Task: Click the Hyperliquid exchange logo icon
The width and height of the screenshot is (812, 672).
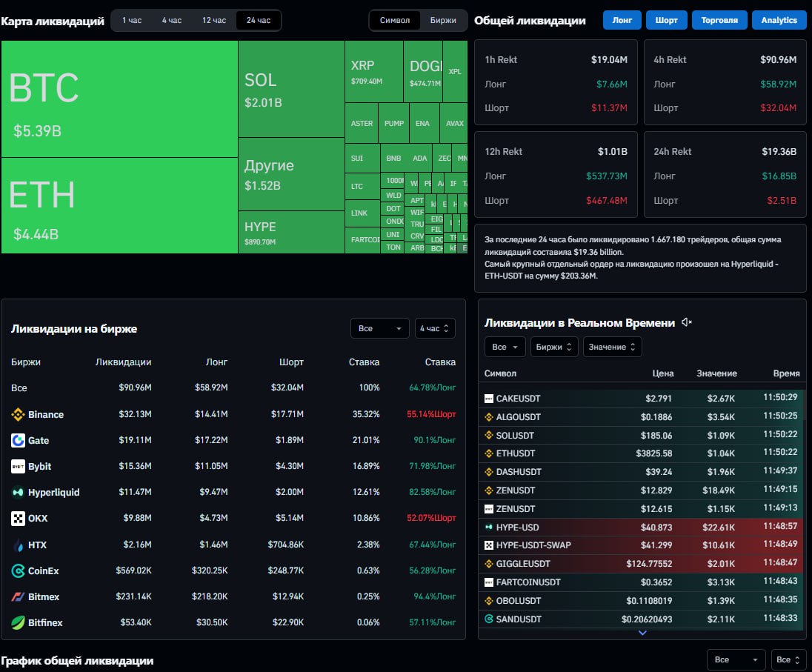Action: 19,493
